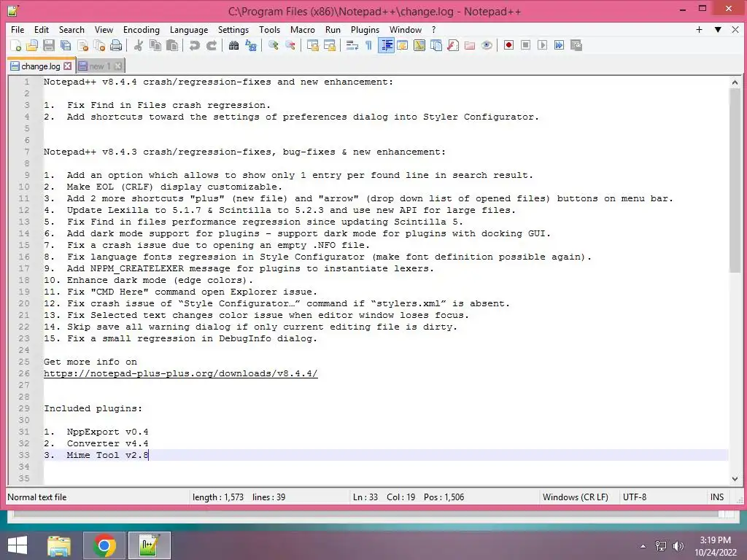The height and width of the screenshot is (560, 747).
Task: Click the define language lightning icon
Action: pyautogui.click(x=403, y=45)
